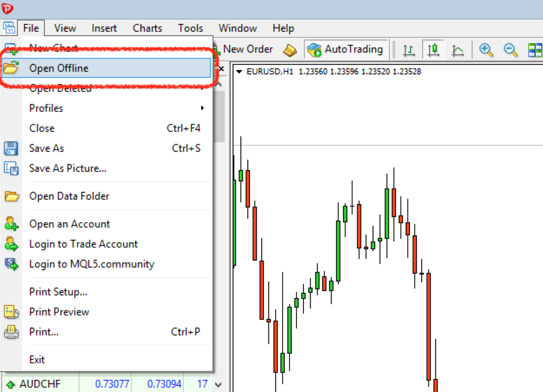Open the Help menu
The width and height of the screenshot is (543, 392).
283,28
